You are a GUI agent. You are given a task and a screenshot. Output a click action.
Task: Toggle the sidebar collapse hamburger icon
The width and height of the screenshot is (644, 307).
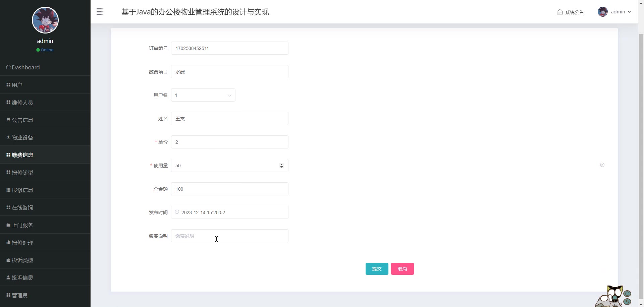100,12
